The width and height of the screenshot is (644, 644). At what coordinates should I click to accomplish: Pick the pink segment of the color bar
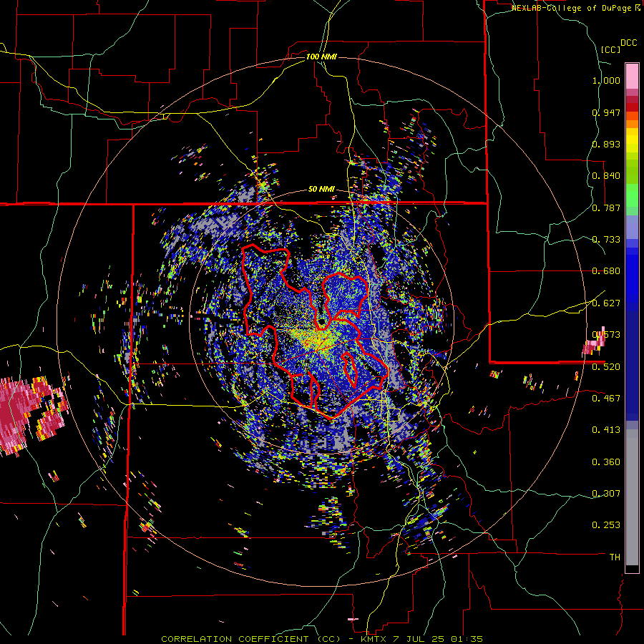632,76
